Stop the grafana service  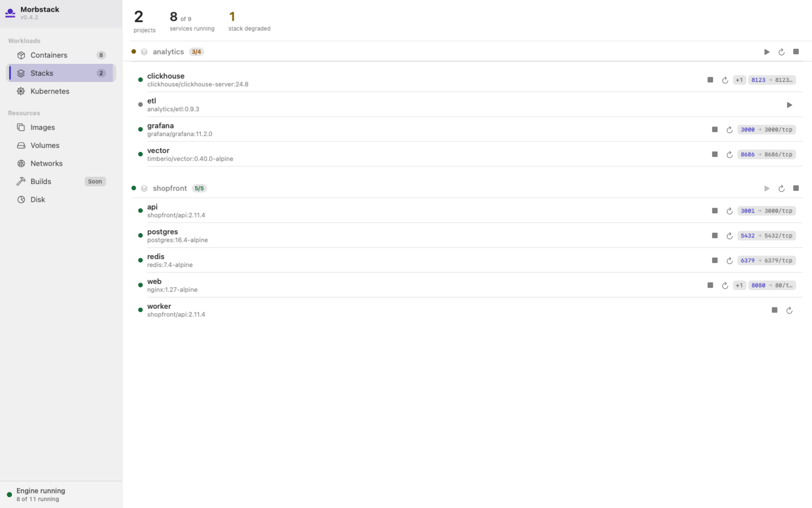(715, 130)
